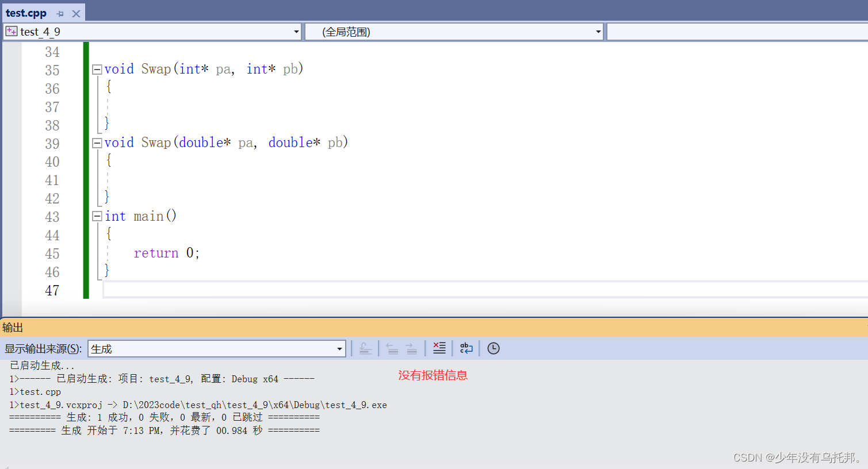Toggle word wrap in output panel
The height and width of the screenshot is (469, 868).
coord(466,348)
